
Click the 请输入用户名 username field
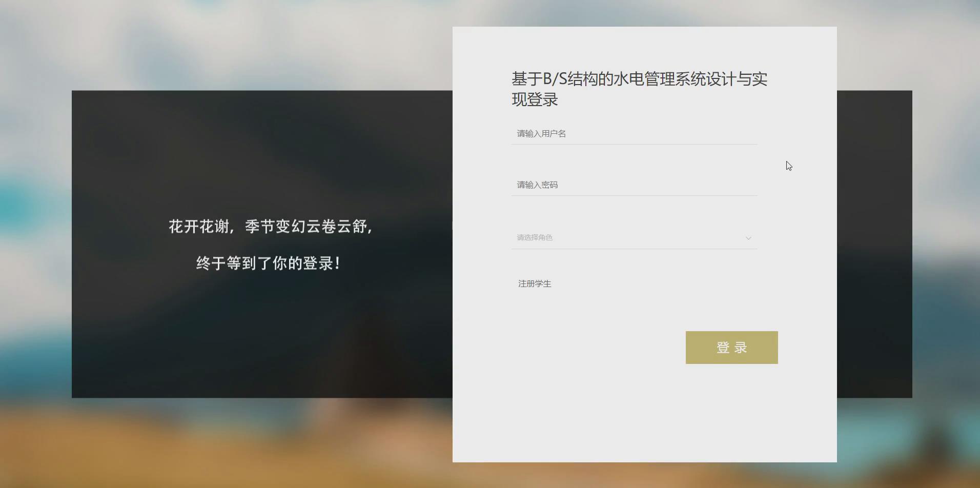(634, 134)
